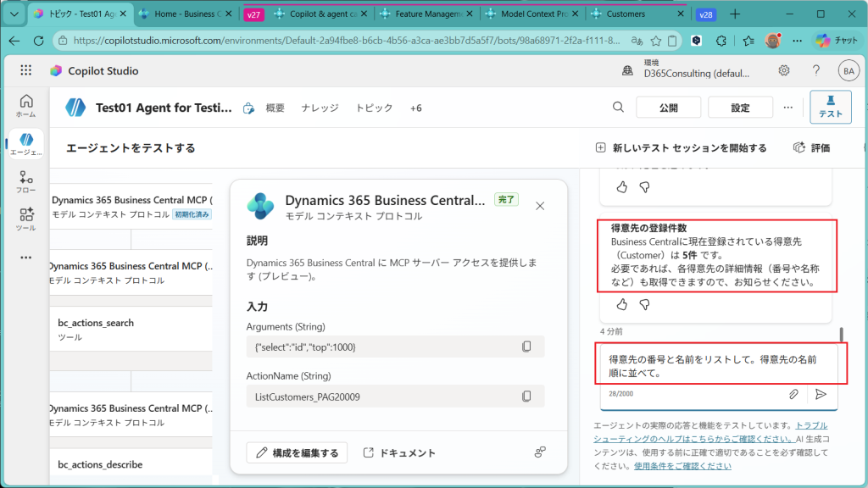Open フロー in the left sidebar

coord(25,181)
